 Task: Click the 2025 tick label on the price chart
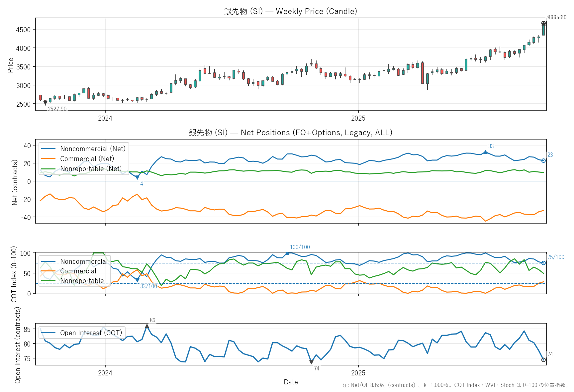click(x=358, y=118)
